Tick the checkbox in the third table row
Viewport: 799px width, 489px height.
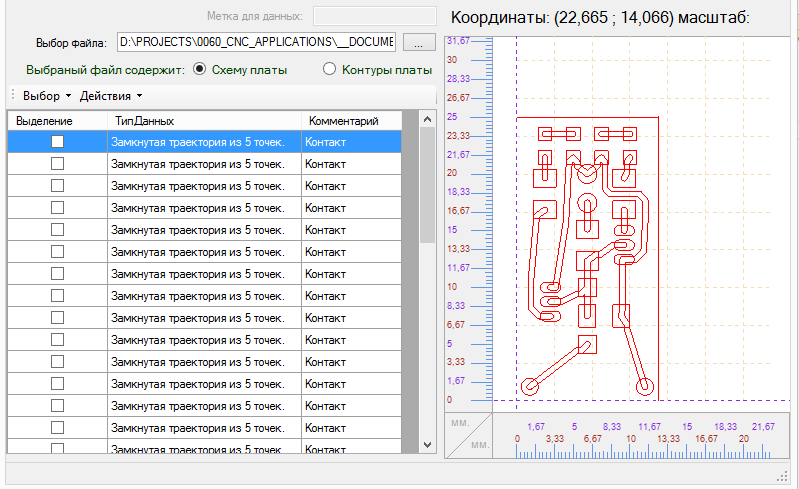click(x=58, y=185)
